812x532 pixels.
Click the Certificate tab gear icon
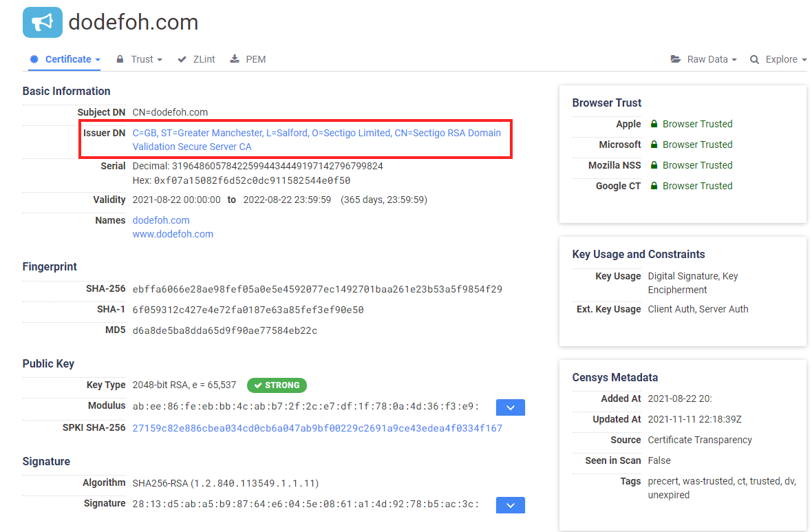pyautogui.click(x=34, y=59)
